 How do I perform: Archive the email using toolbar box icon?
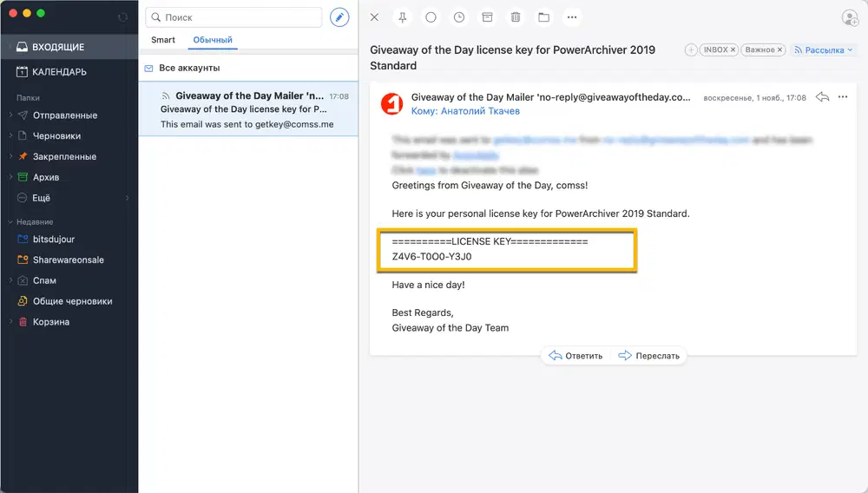tap(487, 17)
